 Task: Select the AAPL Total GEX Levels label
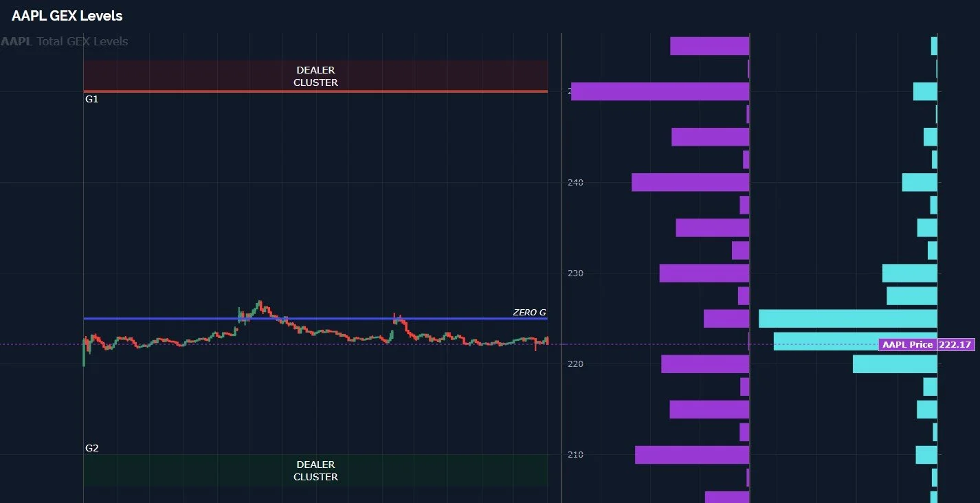coord(65,41)
